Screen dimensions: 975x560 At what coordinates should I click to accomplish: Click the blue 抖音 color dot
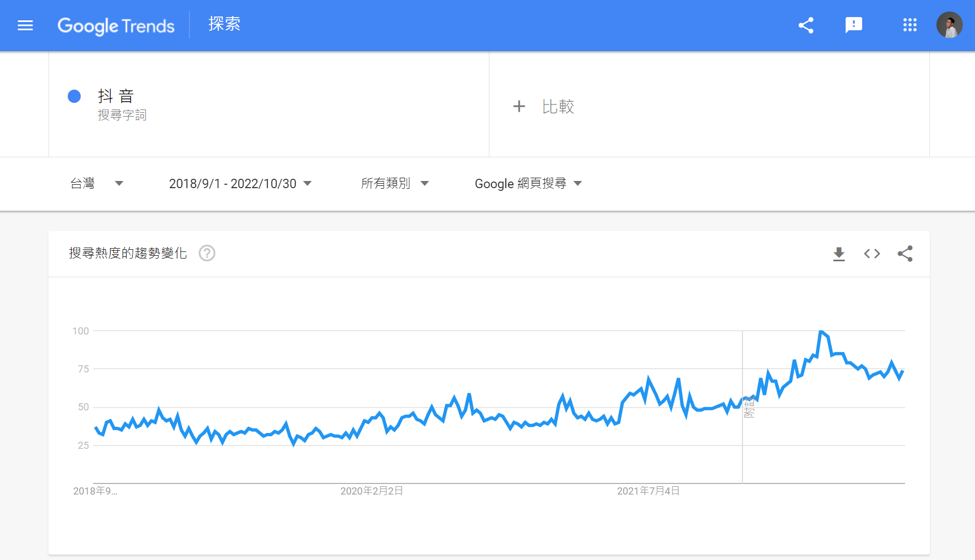point(74,96)
